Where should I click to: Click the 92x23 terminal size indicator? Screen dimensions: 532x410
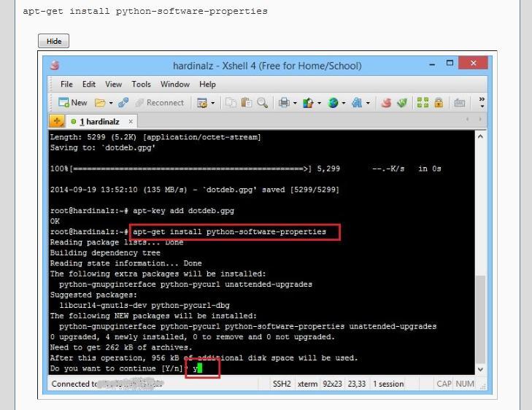(x=333, y=384)
